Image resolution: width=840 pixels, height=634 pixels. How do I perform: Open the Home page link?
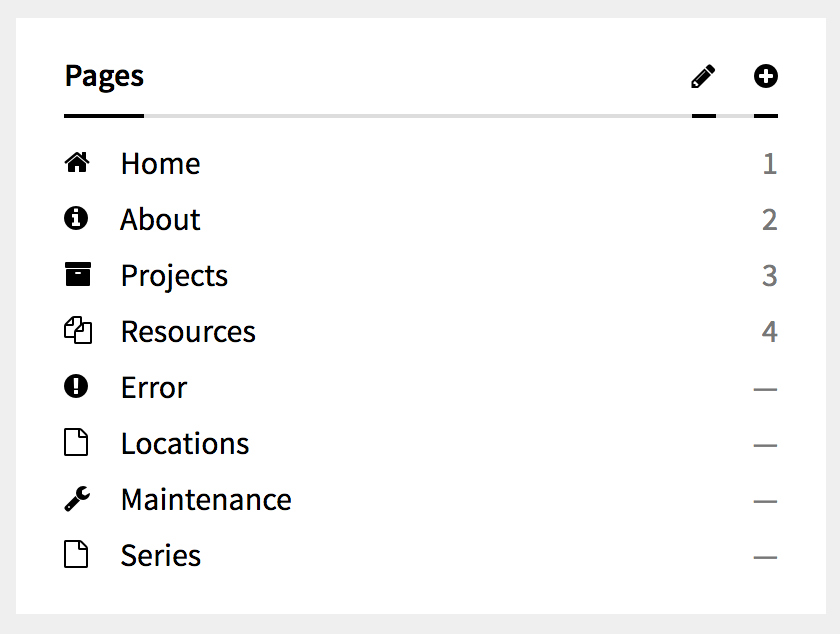tap(160, 164)
